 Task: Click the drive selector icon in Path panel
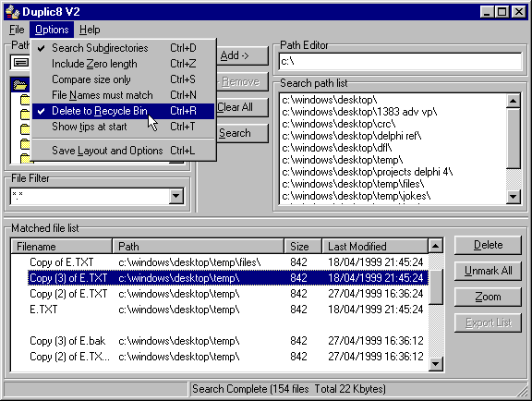(x=21, y=62)
